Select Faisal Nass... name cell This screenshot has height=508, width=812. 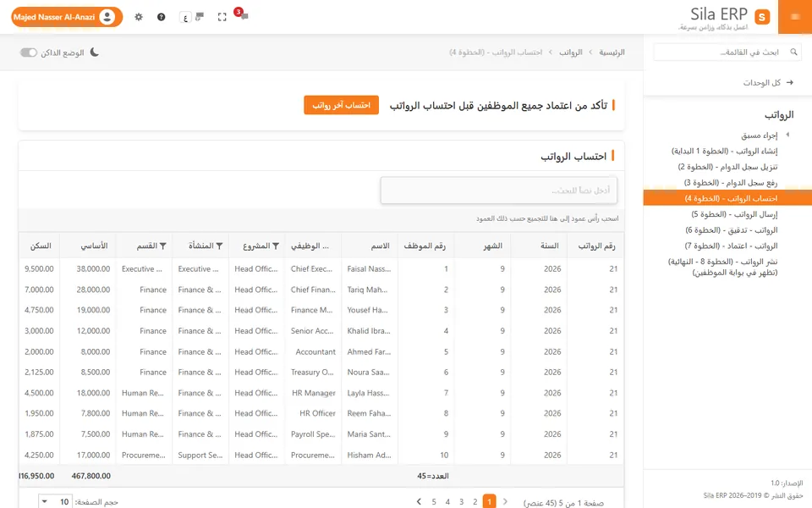(x=369, y=269)
